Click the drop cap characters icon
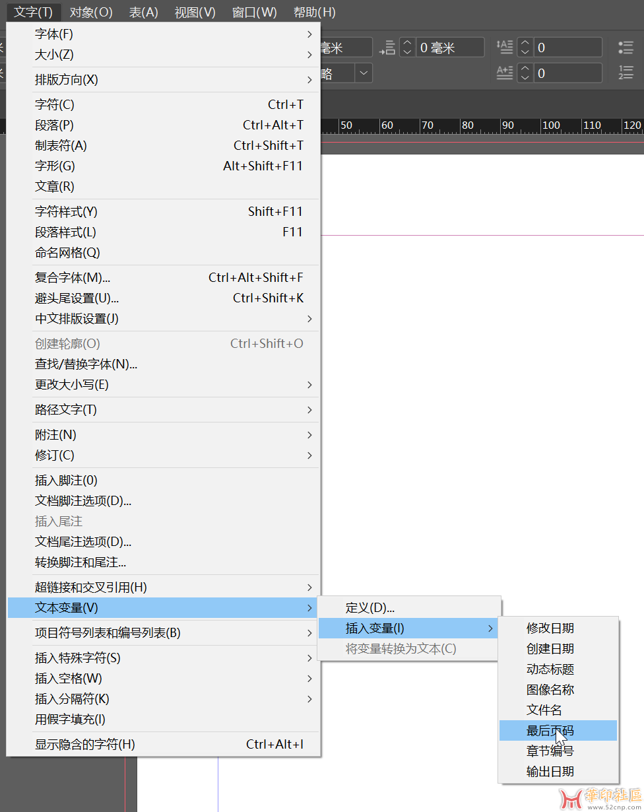644x812 pixels. 505,73
